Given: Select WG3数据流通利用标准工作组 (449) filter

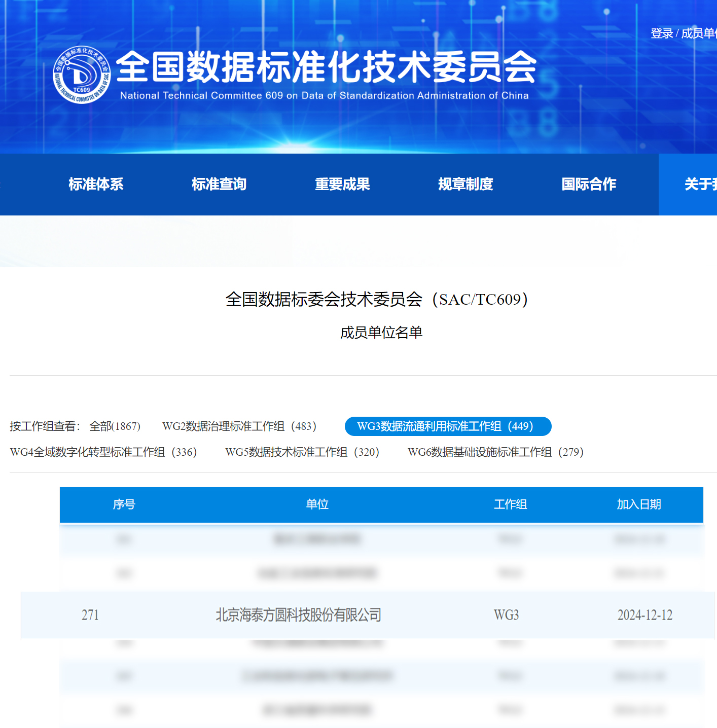Looking at the screenshot, I should pos(448,426).
